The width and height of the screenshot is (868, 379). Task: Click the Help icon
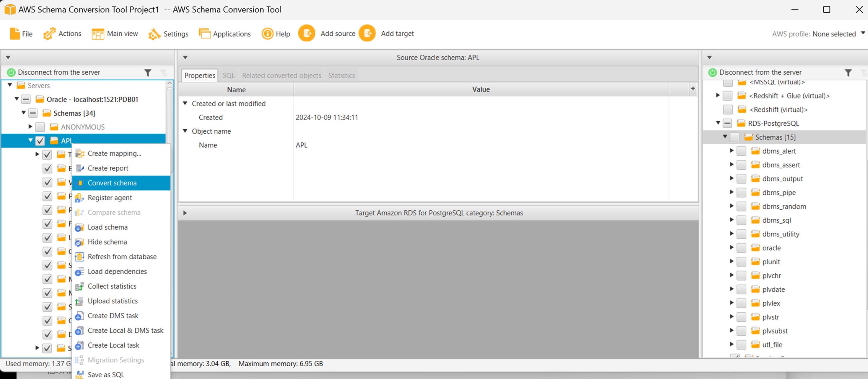[x=267, y=34]
